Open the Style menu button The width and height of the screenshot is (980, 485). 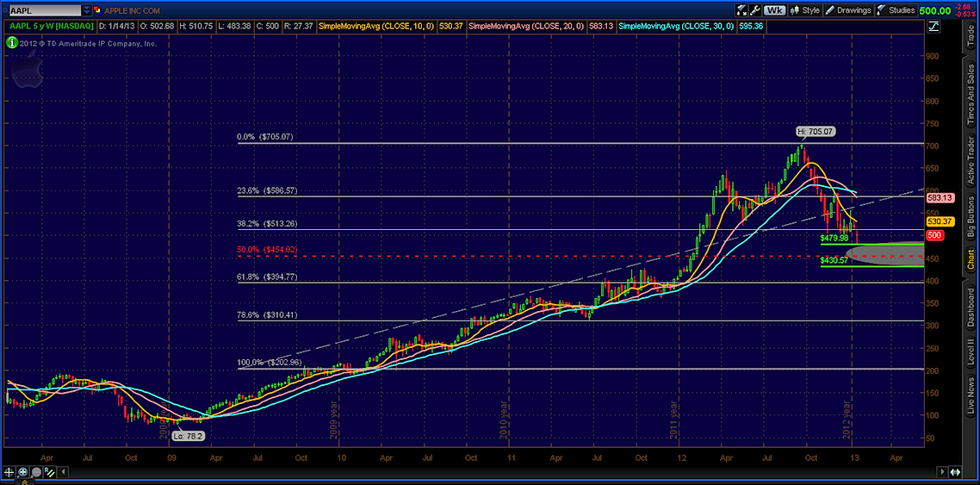click(x=805, y=10)
